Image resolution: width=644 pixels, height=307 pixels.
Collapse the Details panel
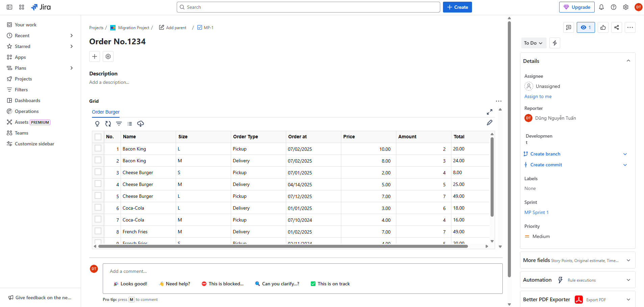[628, 61]
